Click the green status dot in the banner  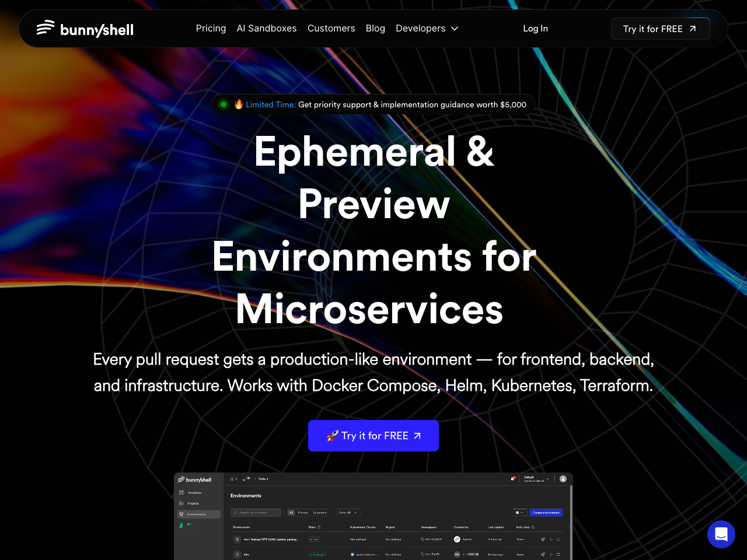[224, 104]
